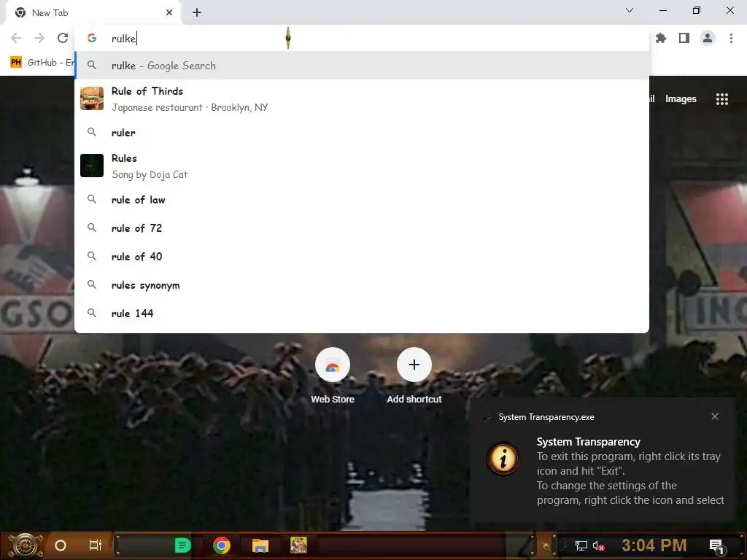Toggle the Chrome side panel
Image resolution: width=747 pixels, height=560 pixels.
click(x=684, y=38)
